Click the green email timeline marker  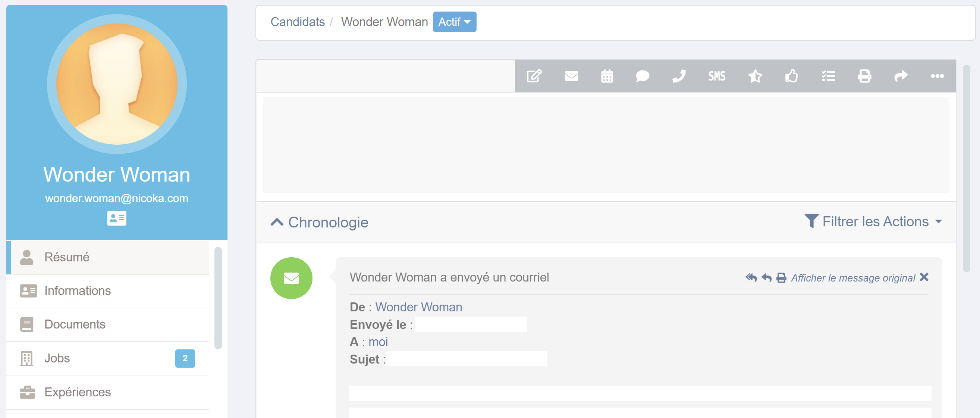click(291, 278)
